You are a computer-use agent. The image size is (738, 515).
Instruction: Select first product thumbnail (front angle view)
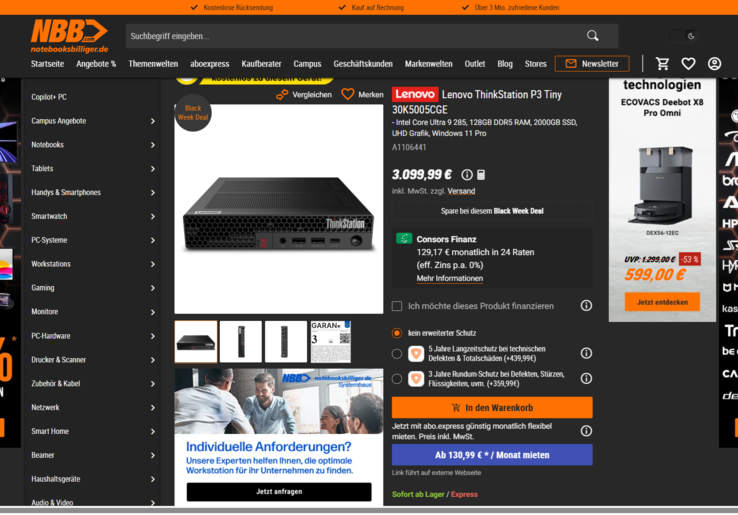[x=196, y=342]
